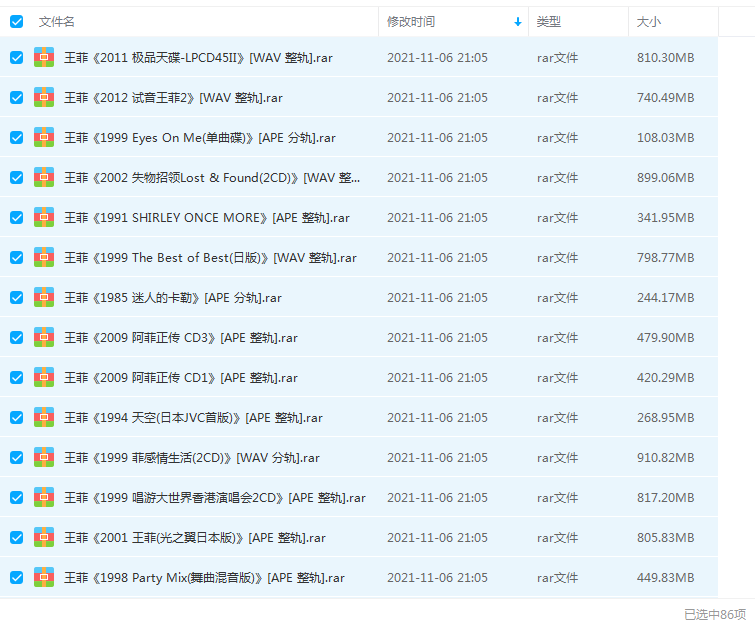Click rar icon for 2012 试音王菲2 file

tap(44, 97)
